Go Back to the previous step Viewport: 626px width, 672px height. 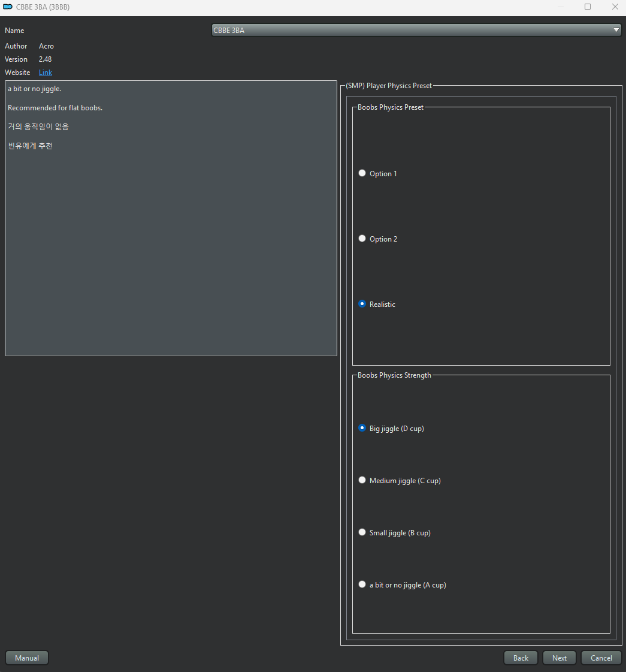click(x=521, y=658)
